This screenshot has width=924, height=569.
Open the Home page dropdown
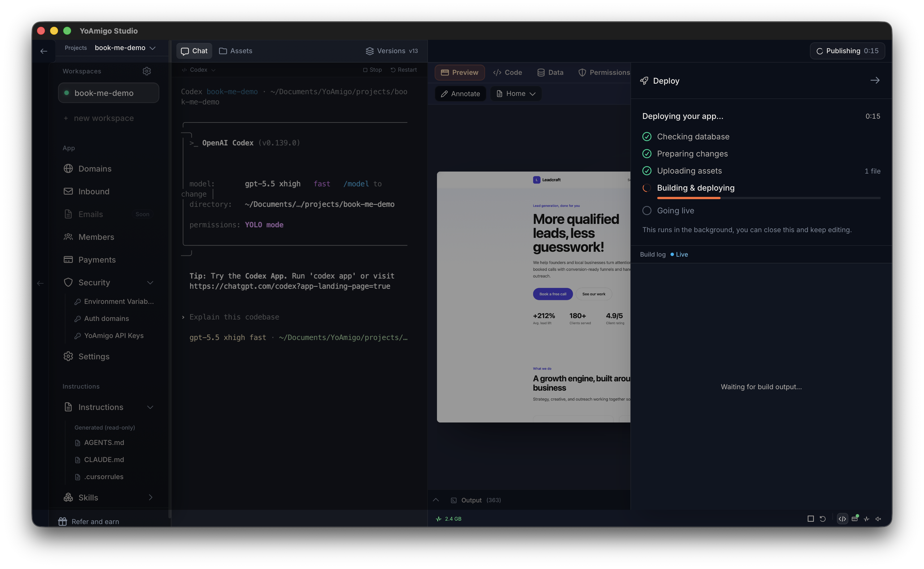click(516, 94)
